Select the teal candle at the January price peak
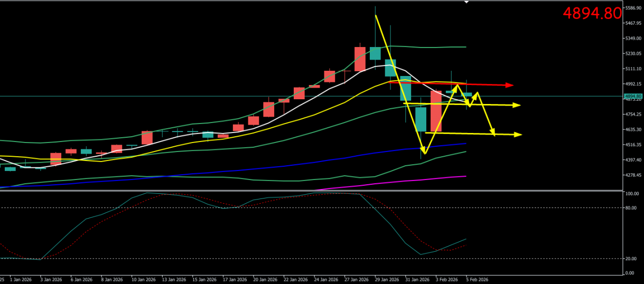The width and height of the screenshot is (644, 284). [x=375, y=53]
